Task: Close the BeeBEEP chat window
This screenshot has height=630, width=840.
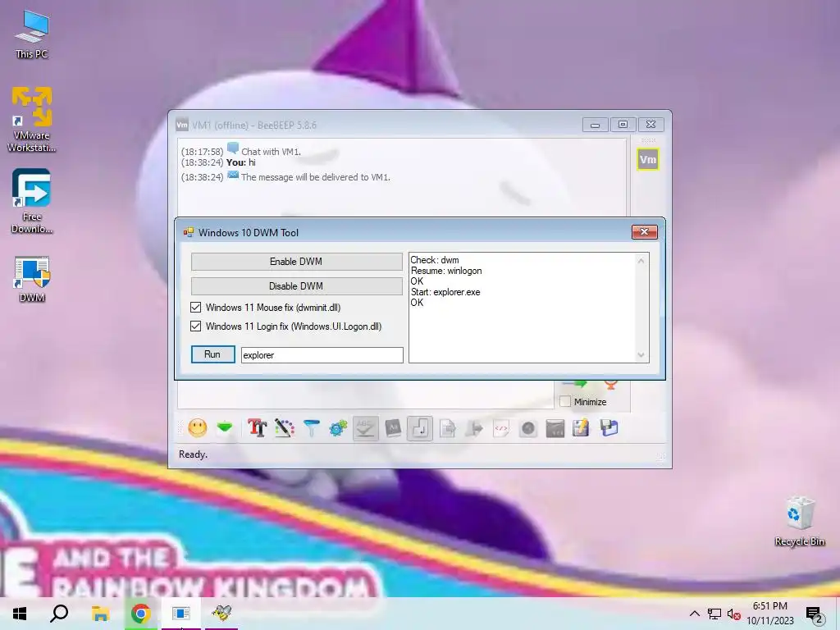Action: tap(651, 125)
